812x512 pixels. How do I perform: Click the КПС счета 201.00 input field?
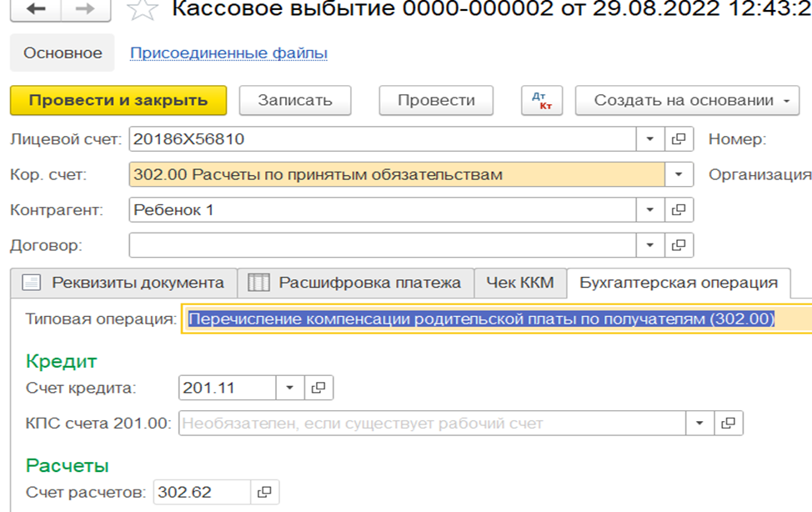[x=433, y=424]
